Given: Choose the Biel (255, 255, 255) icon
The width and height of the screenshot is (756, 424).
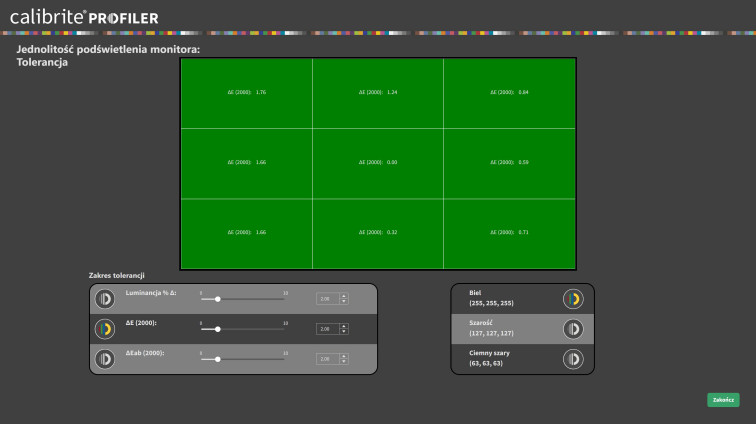Looking at the screenshot, I should (573, 298).
